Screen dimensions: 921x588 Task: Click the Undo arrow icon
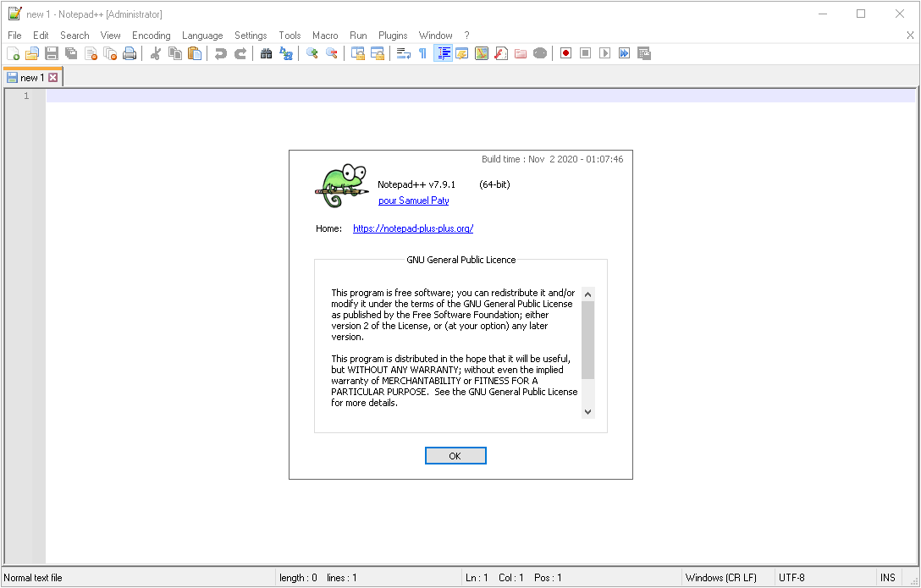coord(221,53)
